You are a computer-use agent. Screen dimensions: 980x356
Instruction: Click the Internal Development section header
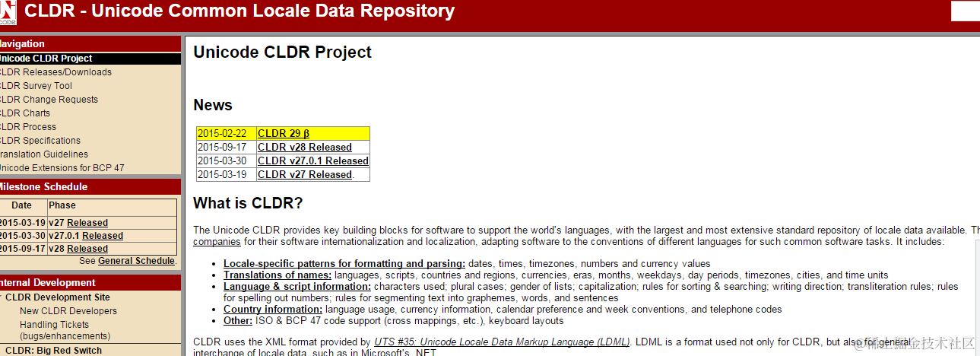[x=90, y=283]
